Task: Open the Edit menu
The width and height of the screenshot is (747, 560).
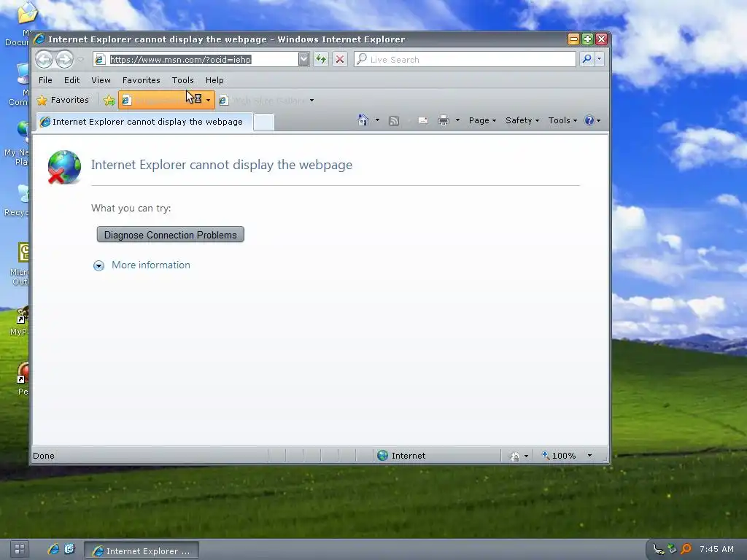Action: pyautogui.click(x=72, y=80)
